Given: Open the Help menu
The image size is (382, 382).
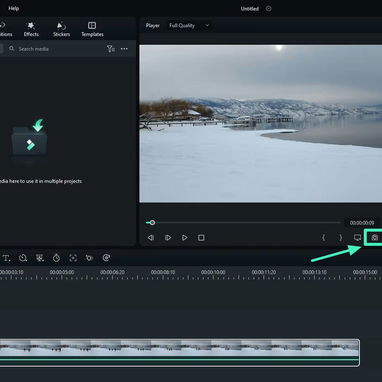Looking at the screenshot, I should 13,8.
